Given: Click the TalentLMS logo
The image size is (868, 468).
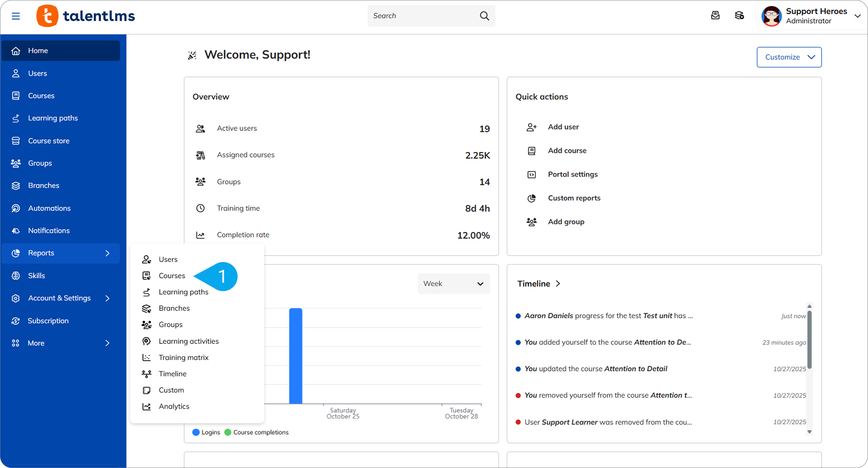Looking at the screenshot, I should 86,16.
